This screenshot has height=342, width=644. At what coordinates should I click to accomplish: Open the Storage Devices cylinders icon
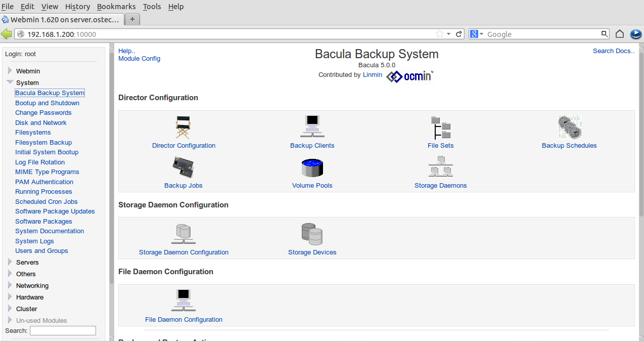pyautogui.click(x=312, y=234)
